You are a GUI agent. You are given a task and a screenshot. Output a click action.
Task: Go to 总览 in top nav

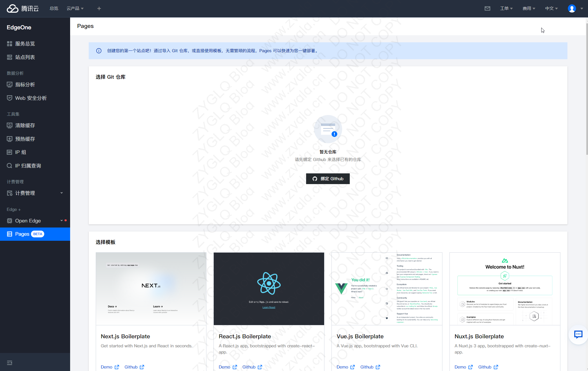point(54,8)
